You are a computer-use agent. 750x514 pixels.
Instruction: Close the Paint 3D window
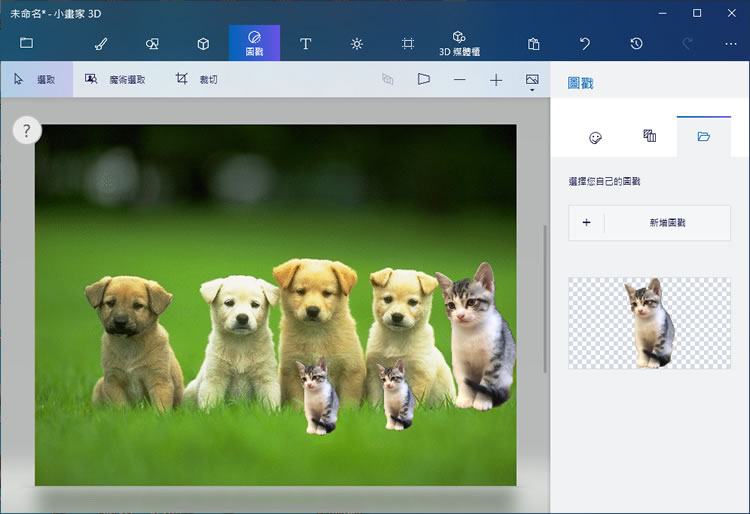(731, 13)
